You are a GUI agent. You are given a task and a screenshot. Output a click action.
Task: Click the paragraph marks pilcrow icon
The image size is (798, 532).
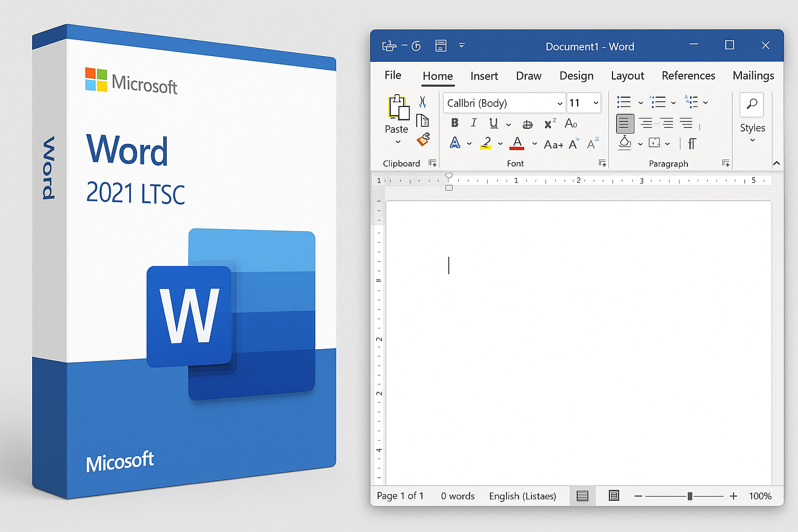pyautogui.click(x=692, y=143)
